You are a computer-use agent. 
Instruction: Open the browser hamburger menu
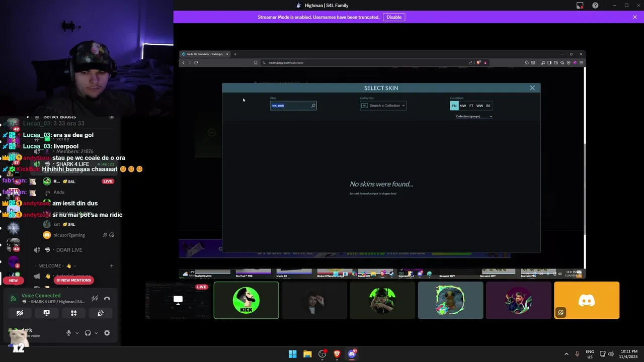(581, 63)
